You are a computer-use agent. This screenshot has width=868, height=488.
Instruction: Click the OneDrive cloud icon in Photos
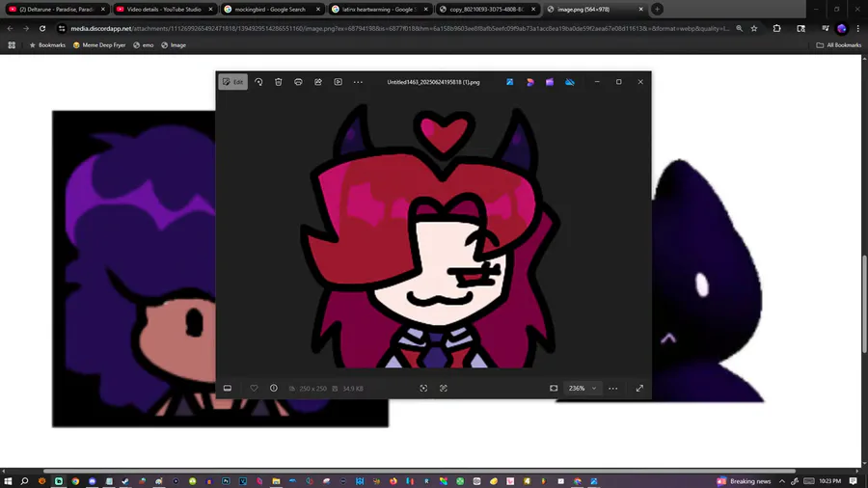[x=570, y=82]
